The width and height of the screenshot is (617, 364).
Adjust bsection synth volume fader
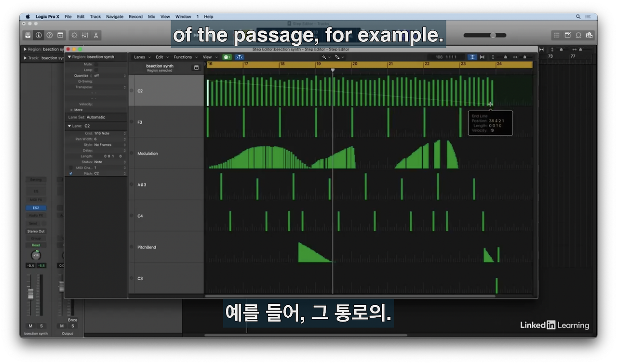click(30, 294)
